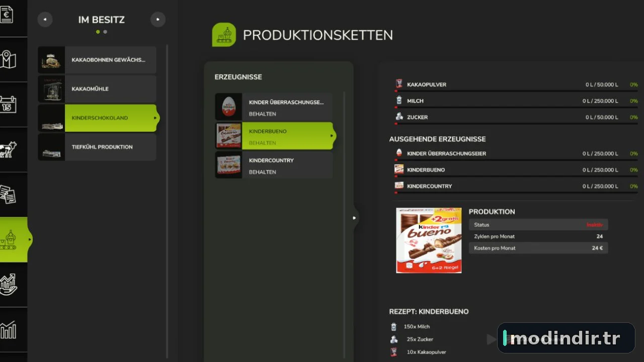
Task: Select Kakaobohnen Gewächshaus in owned list
Action: click(x=97, y=60)
